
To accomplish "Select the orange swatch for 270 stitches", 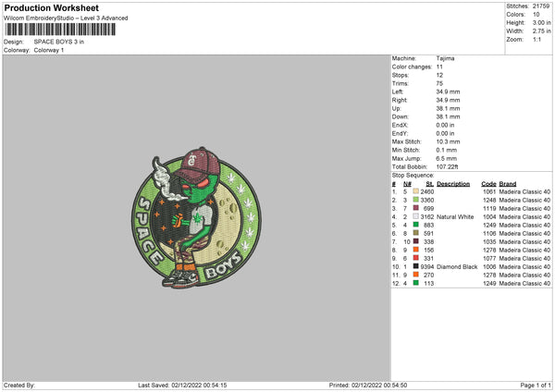I will tap(415, 275).
